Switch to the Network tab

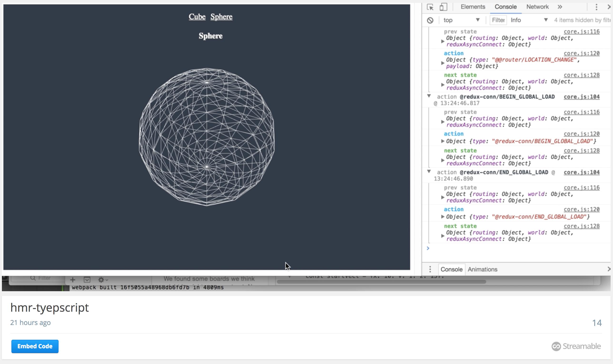537,7
